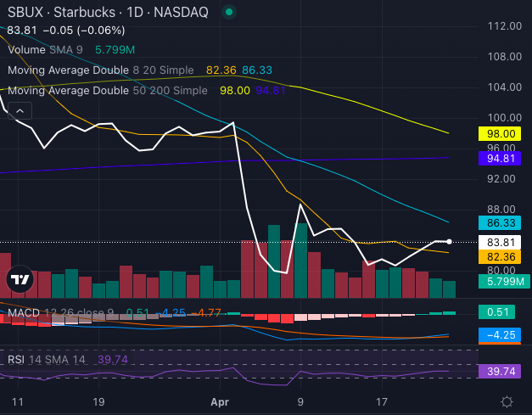Click the TradingView logo icon
The width and height of the screenshot is (532, 415).
(20, 279)
